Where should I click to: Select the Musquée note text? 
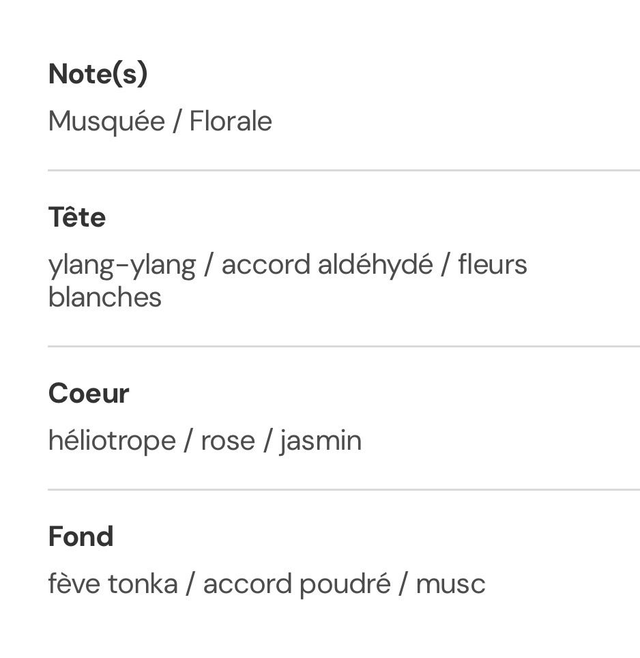click(106, 122)
